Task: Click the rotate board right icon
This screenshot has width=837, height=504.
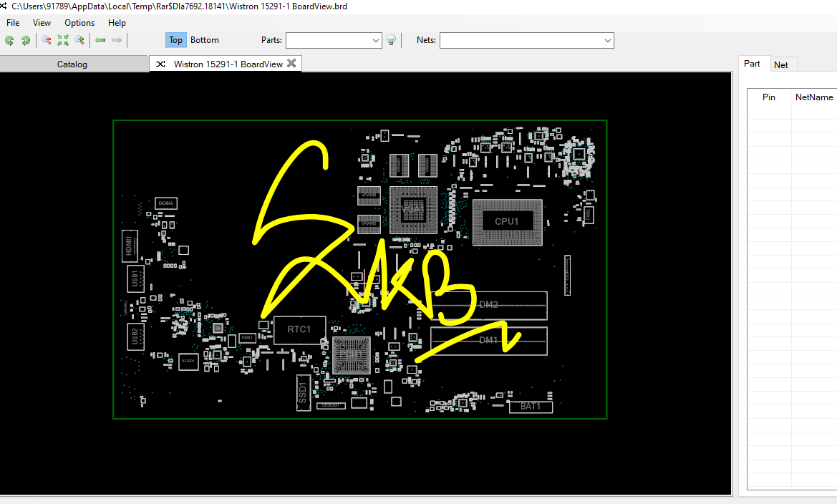Action: (x=25, y=40)
